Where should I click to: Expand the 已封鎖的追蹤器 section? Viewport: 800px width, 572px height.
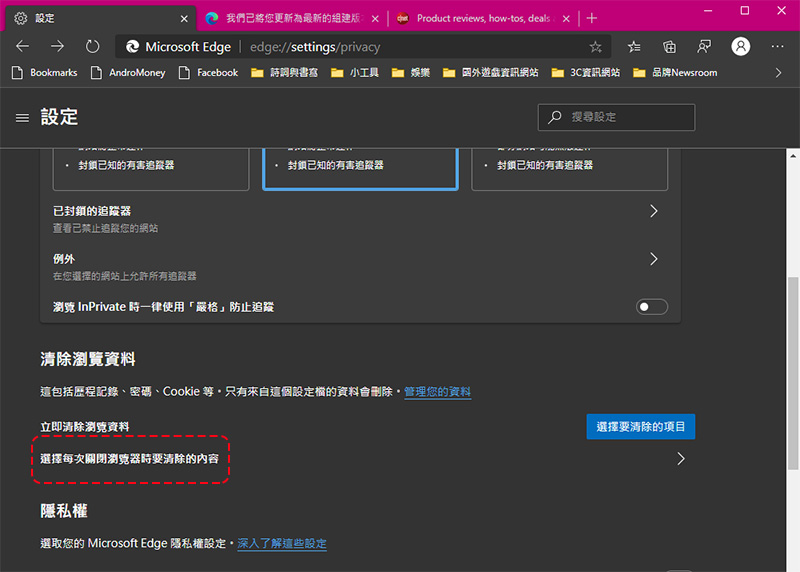[x=653, y=211]
